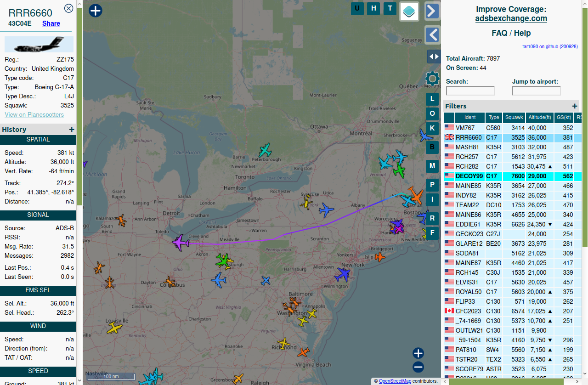The image size is (588, 385).
Task: Click the yellow aircraft near Syracuse
Action: (x=306, y=202)
